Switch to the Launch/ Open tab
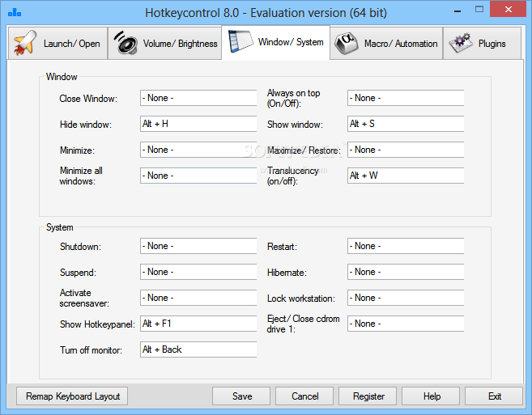Image resolution: width=532 pixels, height=415 pixels. pos(57,44)
